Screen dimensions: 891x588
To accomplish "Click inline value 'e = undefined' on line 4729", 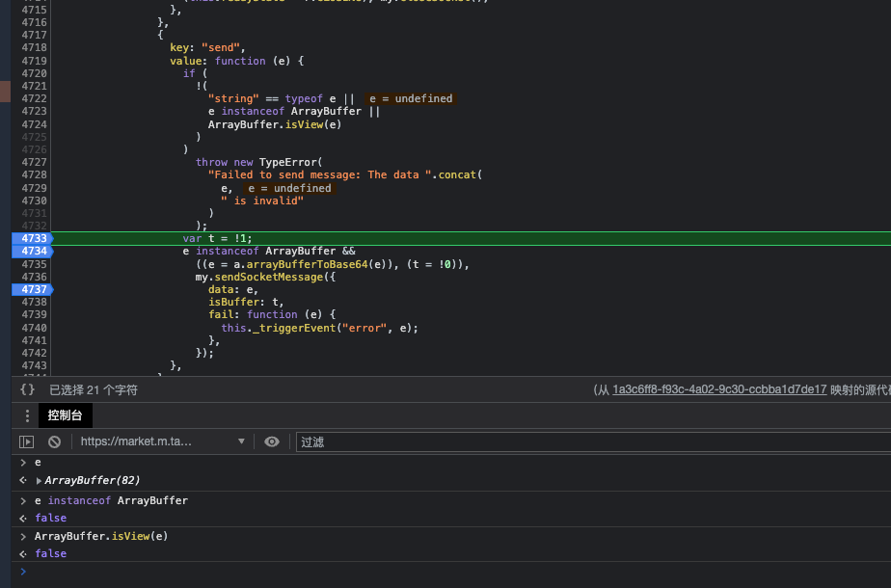I will coord(289,189).
